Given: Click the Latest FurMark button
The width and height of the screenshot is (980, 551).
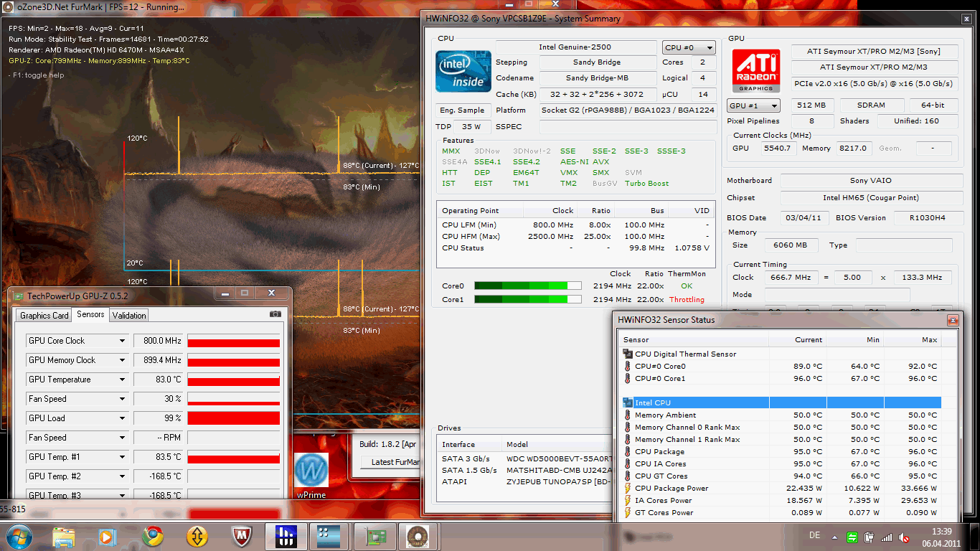Looking at the screenshot, I should click(x=391, y=462).
